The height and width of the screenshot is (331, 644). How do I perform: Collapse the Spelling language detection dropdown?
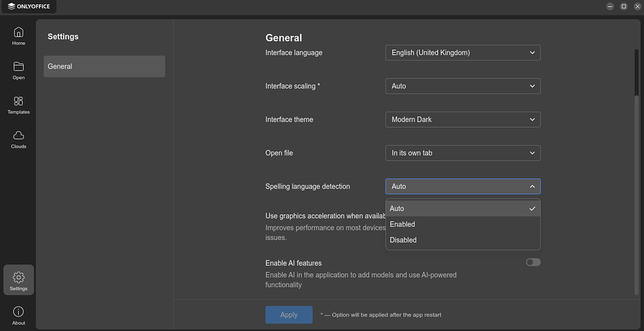[463, 186]
